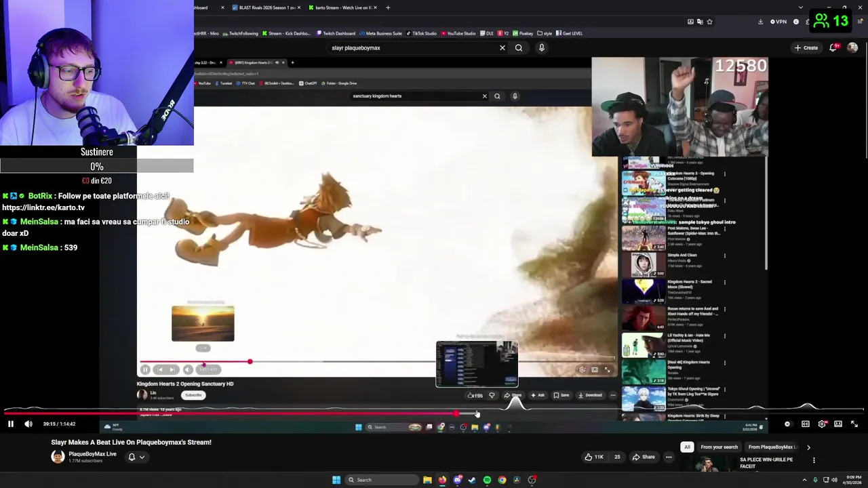Image resolution: width=868 pixels, height=488 pixels.
Task: Open TikTok Studio bookmark
Action: [x=421, y=33]
